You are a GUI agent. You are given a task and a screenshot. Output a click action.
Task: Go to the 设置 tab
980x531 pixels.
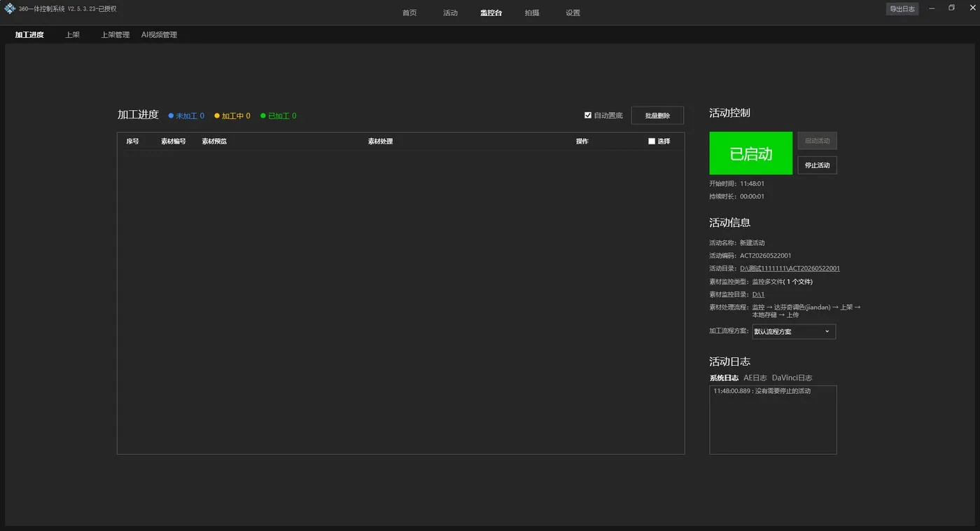pyautogui.click(x=573, y=13)
